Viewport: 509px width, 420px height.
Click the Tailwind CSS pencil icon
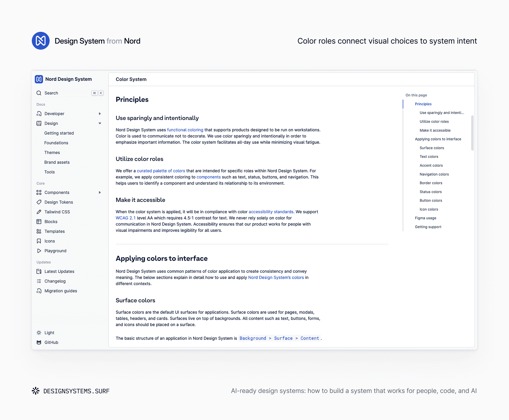[39, 212]
